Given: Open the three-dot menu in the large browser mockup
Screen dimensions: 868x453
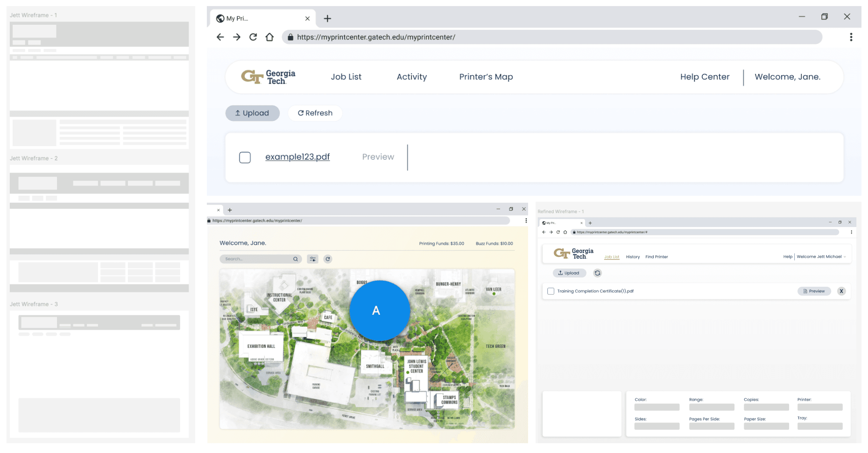Looking at the screenshot, I should (x=851, y=37).
